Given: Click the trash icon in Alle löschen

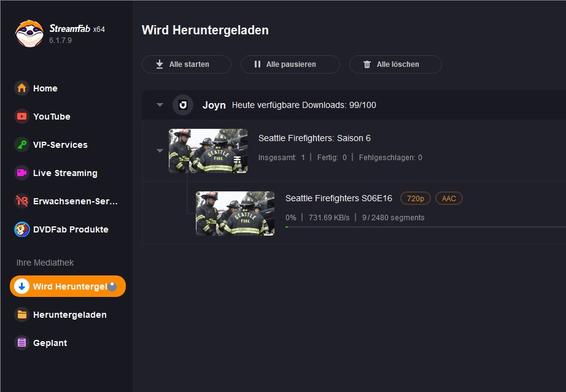Looking at the screenshot, I should point(367,64).
